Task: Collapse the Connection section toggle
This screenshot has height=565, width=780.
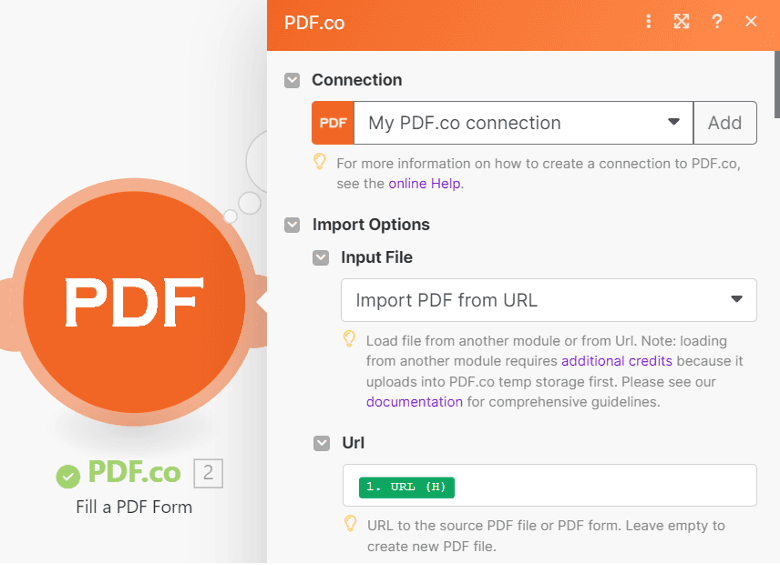Action: point(292,80)
